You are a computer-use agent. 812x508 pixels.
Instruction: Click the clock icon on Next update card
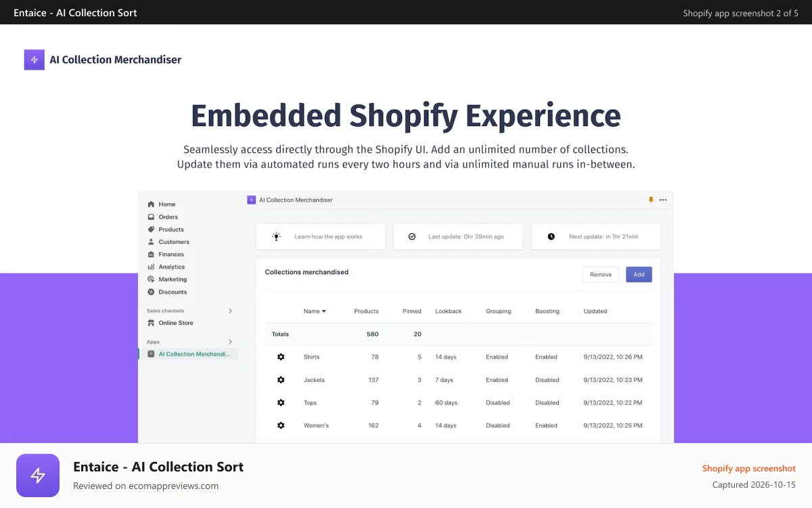(x=551, y=236)
